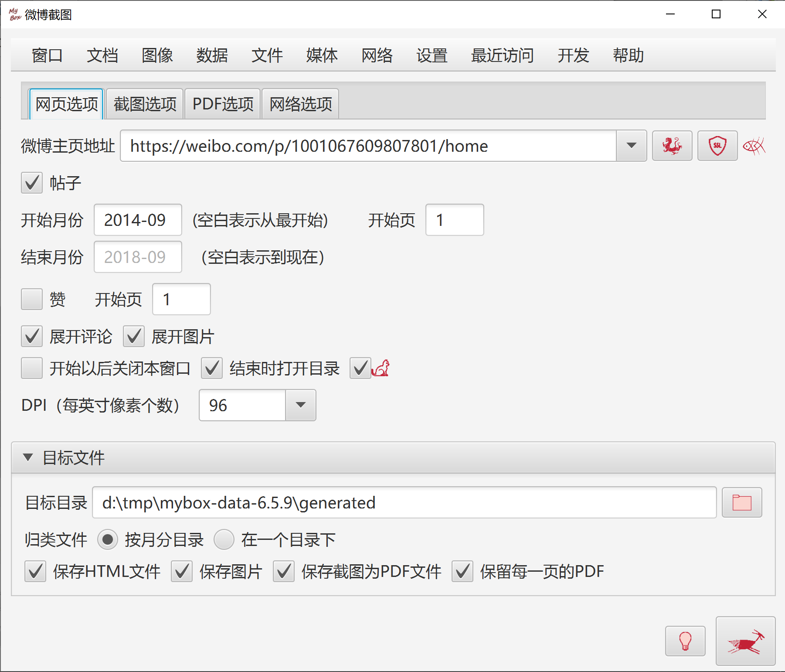Click the light bulb tips button

click(685, 641)
